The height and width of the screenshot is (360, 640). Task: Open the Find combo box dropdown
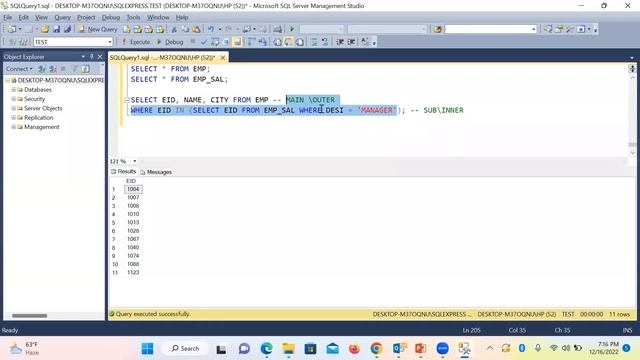pos(533,29)
